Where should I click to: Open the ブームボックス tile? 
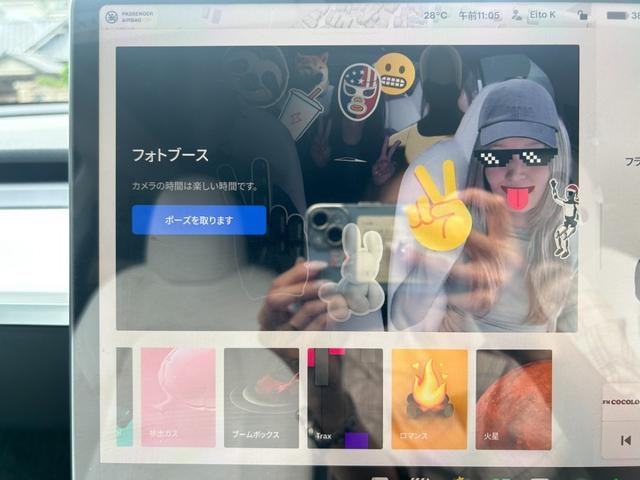point(261,398)
